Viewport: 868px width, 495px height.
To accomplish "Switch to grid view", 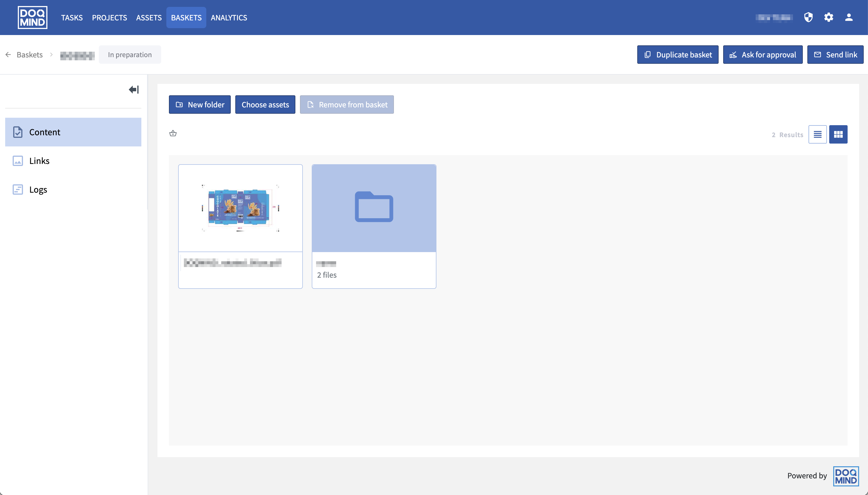I will (838, 135).
